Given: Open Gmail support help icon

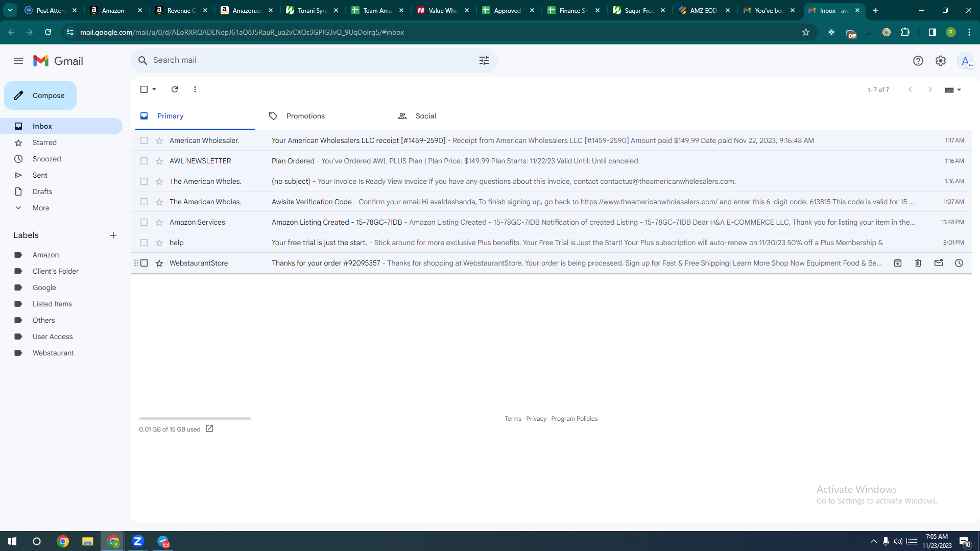Looking at the screenshot, I should (918, 61).
